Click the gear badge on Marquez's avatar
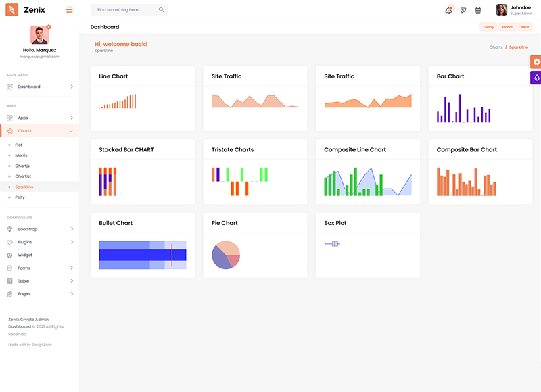This screenshot has width=541, height=392. (x=49, y=27)
